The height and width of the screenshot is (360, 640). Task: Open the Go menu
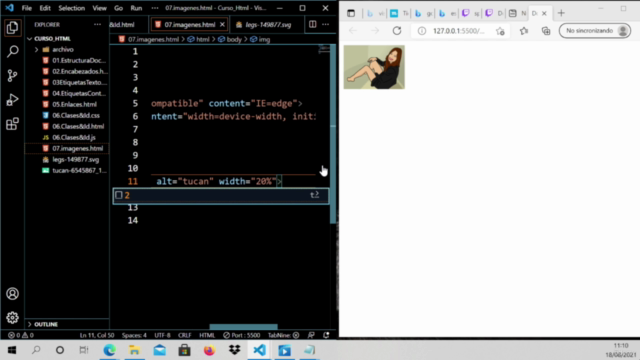pos(118,8)
